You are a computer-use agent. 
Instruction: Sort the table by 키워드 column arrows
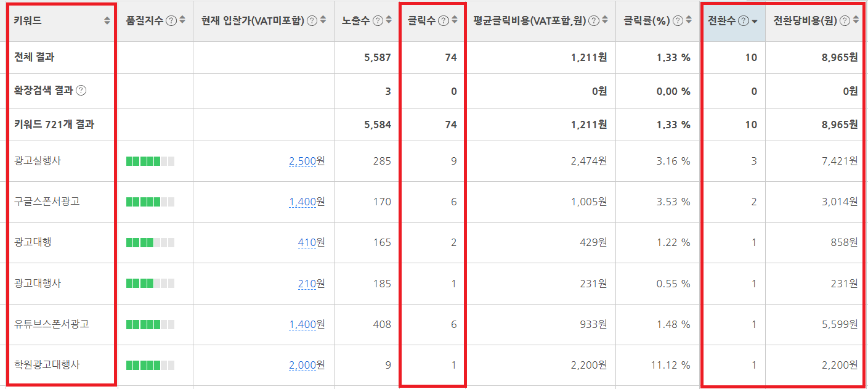(107, 20)
